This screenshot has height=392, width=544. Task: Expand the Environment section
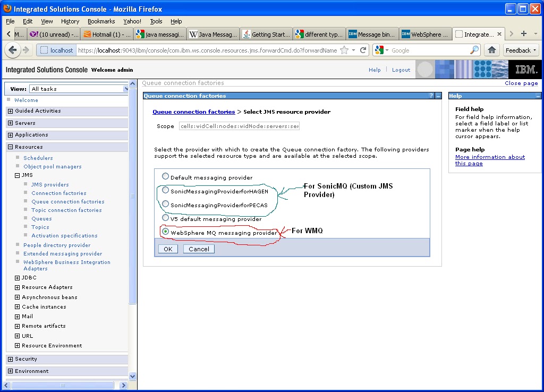tap(11, 371)
